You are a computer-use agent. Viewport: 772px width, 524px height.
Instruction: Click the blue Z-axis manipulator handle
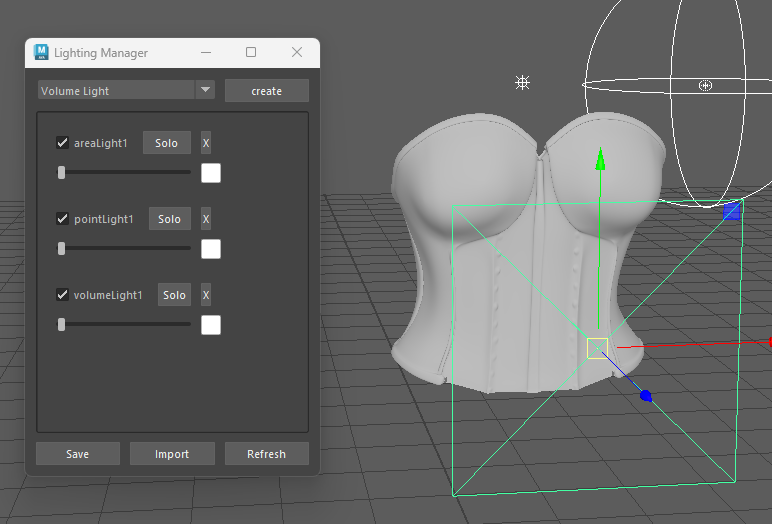pyautogui.click(x=646, y=395)
